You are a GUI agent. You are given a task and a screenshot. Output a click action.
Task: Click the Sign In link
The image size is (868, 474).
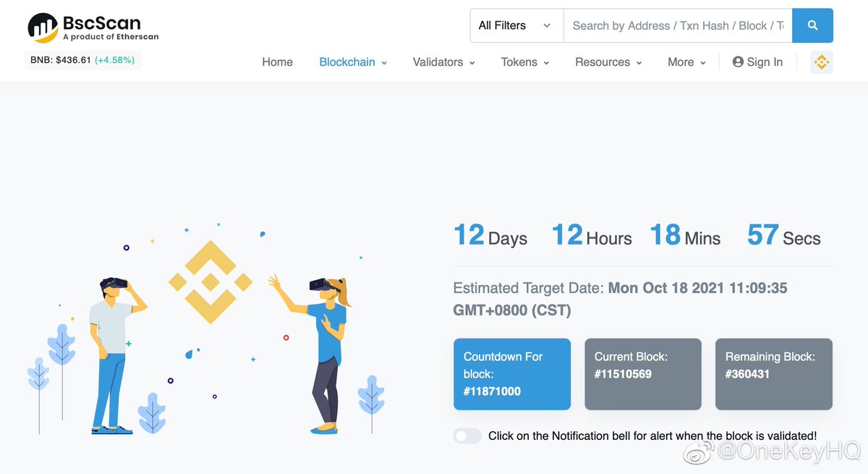(757, 62)
